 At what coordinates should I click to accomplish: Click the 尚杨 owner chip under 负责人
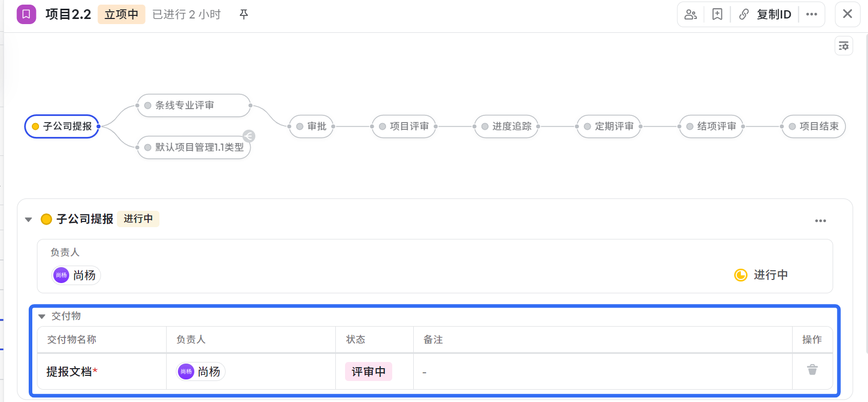(76, 275)
